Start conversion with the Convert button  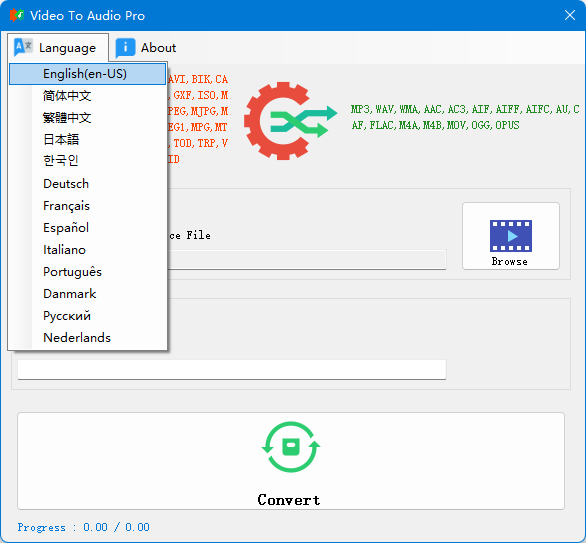(x=291, y=461)
